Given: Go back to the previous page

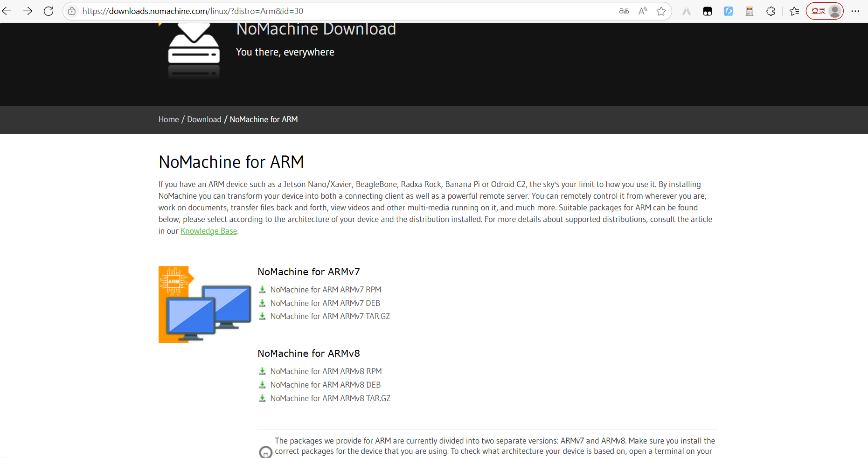Looking at the screenshot, I should point(7,11).
